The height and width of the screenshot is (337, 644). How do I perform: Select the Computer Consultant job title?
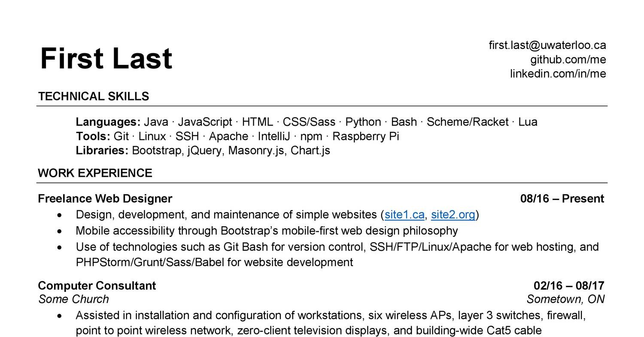pyautogui.click(x=97, y=285)
